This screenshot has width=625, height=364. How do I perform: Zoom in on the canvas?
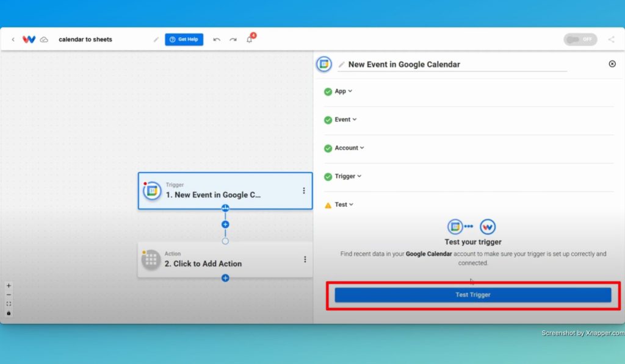[x=9, y=285]
